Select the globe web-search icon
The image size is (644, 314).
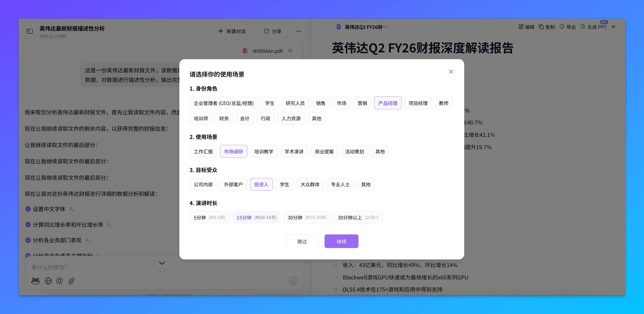(x=48, y=281)
